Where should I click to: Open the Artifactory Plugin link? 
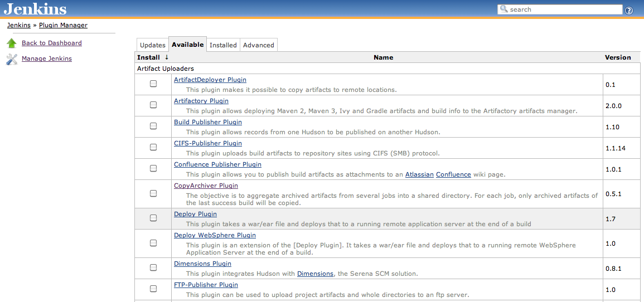(201, 101)
